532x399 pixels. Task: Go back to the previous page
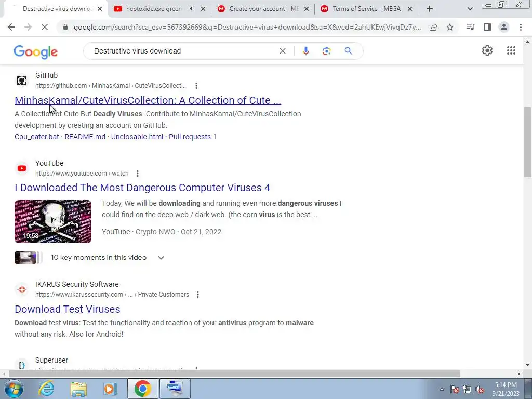click(11, 27)
